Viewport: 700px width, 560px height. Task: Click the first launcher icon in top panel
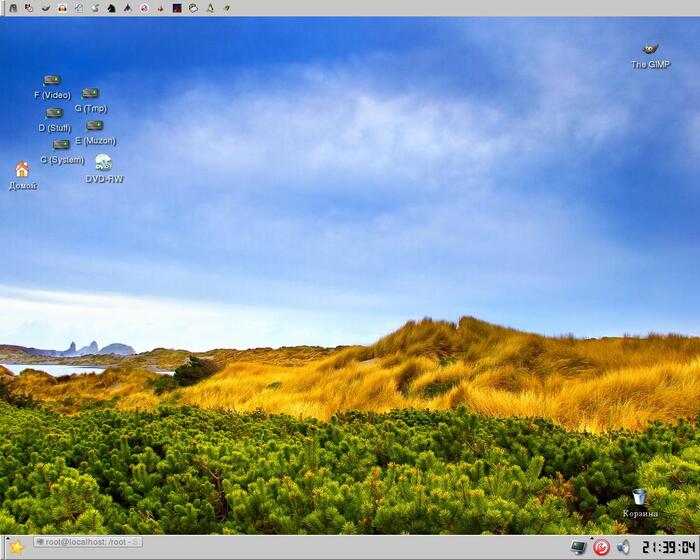[x=12, y=7]
